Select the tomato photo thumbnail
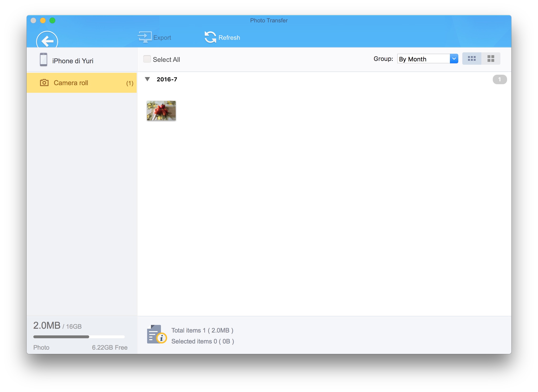The height and width of the screenshot is (392, 538). (161, 111)
